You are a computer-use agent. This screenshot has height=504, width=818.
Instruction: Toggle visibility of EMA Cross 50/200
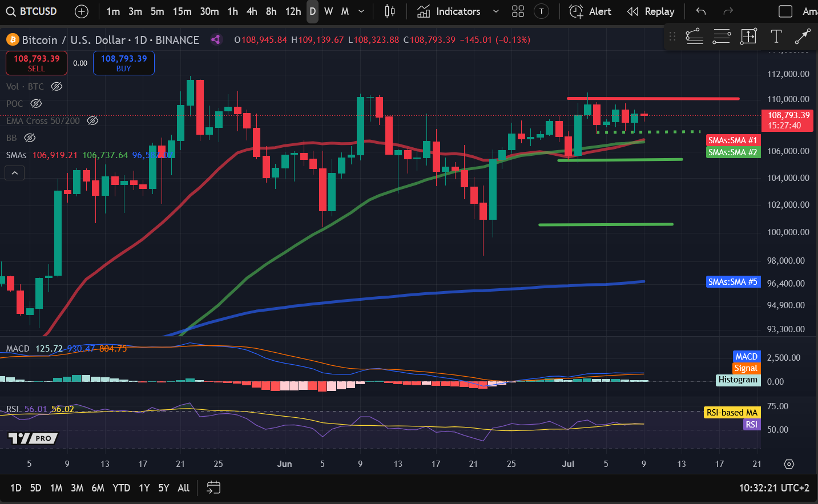92,121
